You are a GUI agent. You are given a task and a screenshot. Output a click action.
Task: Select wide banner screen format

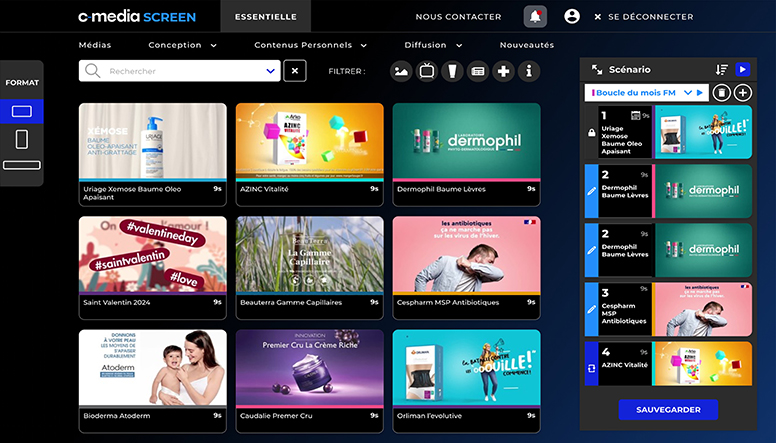(22, 165)
